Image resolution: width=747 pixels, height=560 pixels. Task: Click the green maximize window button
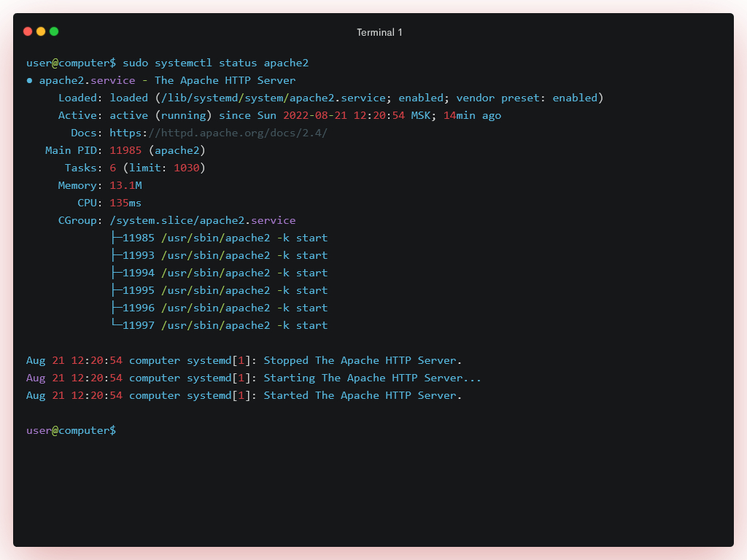[54, 31]
